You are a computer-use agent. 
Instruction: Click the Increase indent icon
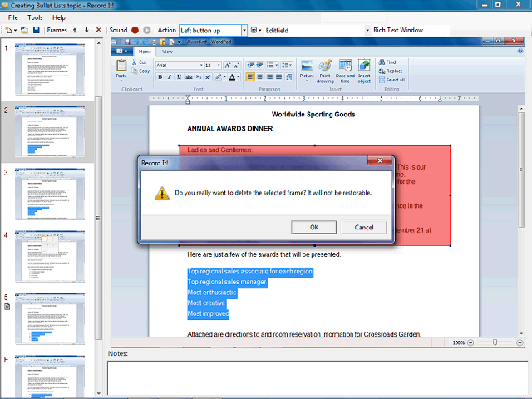(259, 65)
